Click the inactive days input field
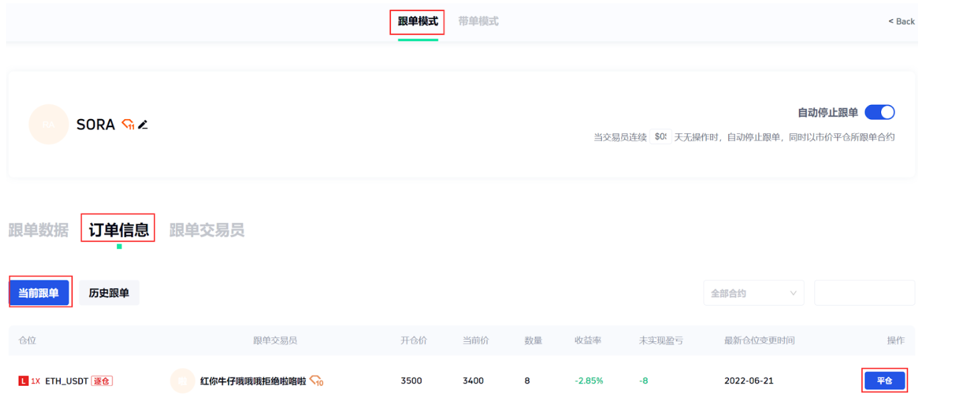Image resolution: width=980 pixels, height=418 pixels. [660, 137]
